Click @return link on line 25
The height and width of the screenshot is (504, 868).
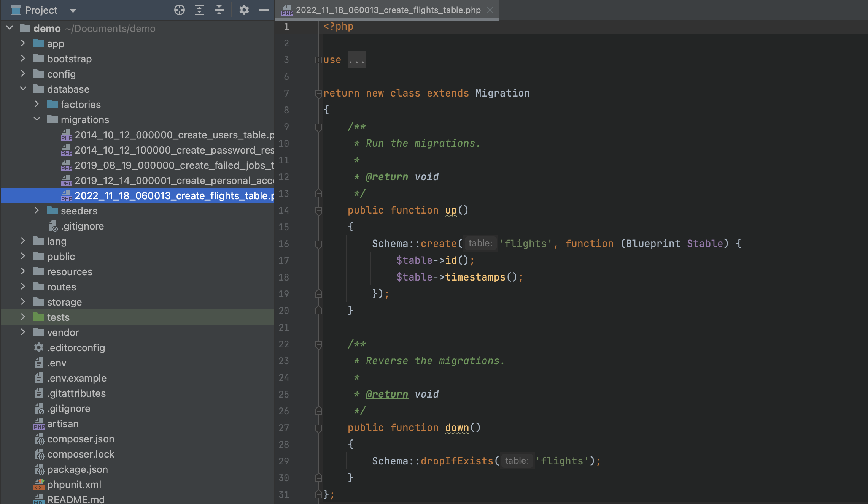pos(387,394)
